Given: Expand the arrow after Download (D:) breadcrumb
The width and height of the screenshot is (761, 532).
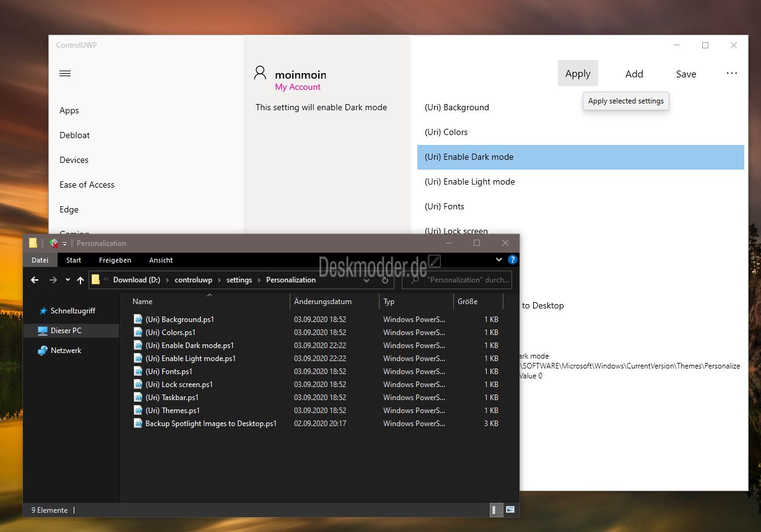Looking at the screenshot, I should 167,280.
